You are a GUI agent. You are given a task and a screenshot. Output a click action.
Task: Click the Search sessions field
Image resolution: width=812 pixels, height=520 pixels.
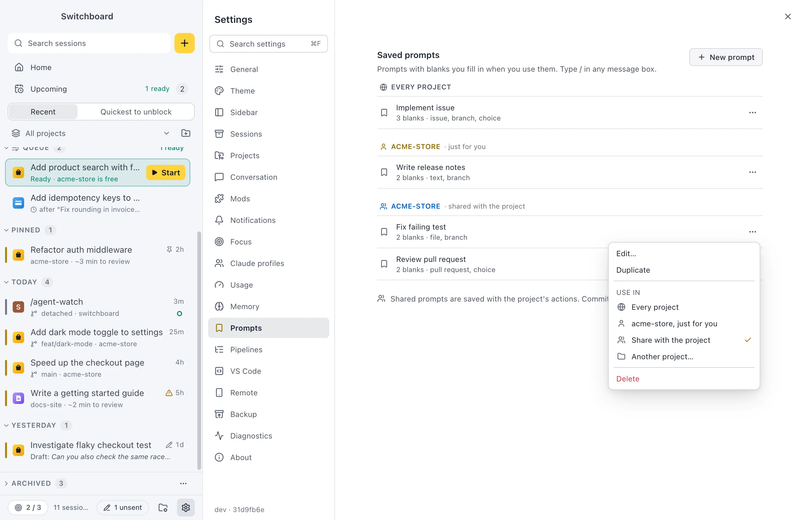click(89, 43)
